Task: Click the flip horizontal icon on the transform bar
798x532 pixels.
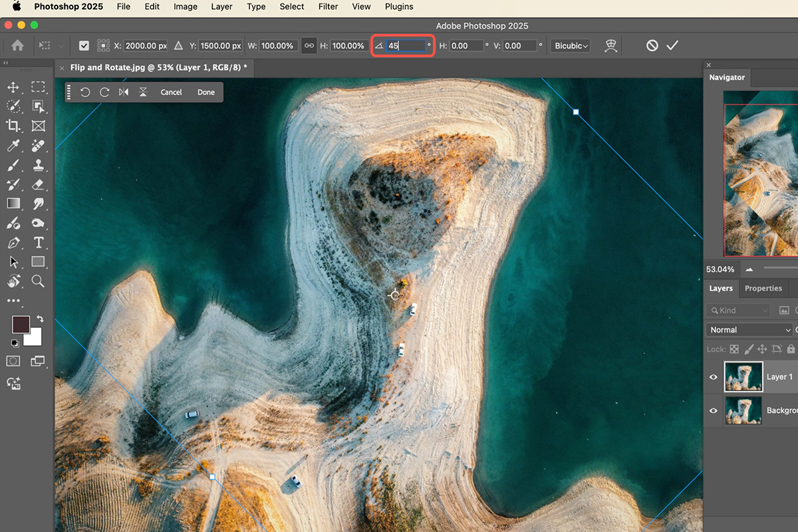Action: (123, 92)
